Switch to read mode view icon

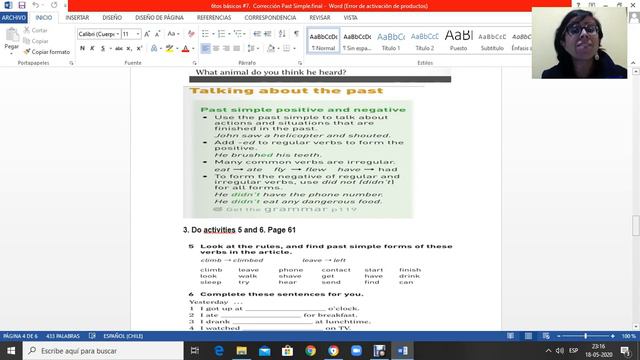(x=510, y=336)
